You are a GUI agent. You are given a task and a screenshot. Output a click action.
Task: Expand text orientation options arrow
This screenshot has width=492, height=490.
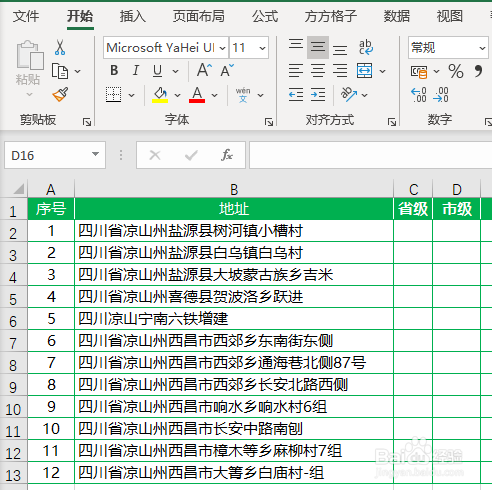[365, 95]
